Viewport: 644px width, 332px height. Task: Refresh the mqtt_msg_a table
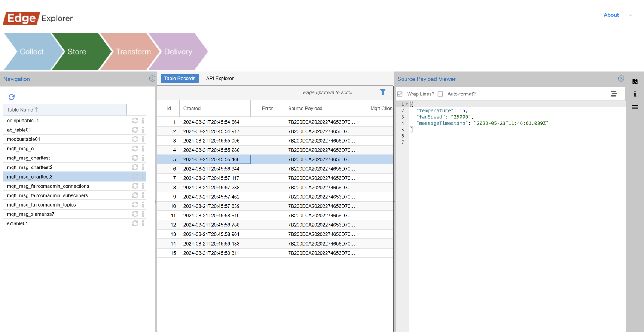point(135,149)
